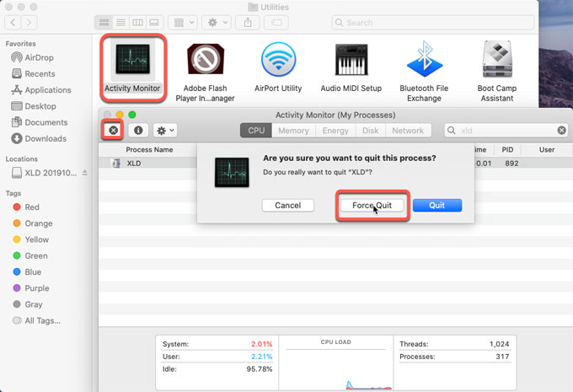Image resolution: width=573 pixels, height=392 pixels.
Task: Switch to the Memory tab
Action: [x=293, y=131]
